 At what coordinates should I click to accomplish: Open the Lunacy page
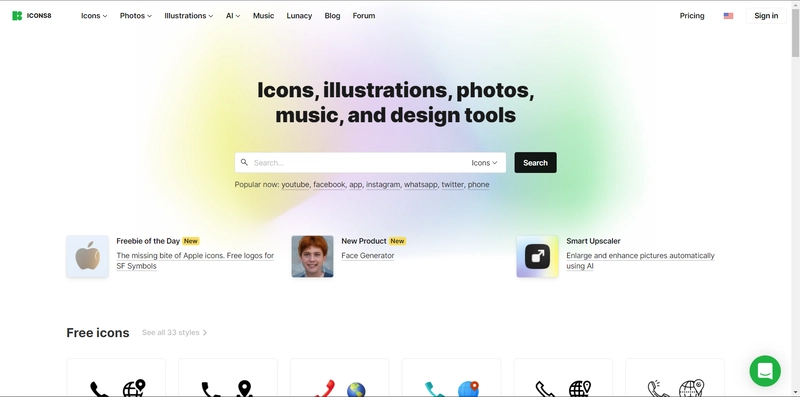pyautogui.click(x=299, y=16)
